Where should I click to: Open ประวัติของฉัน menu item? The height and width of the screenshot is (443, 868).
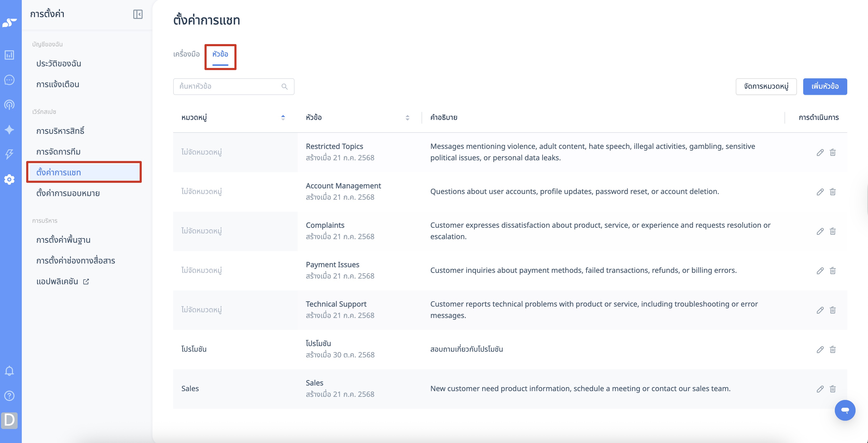coord(59,64)
